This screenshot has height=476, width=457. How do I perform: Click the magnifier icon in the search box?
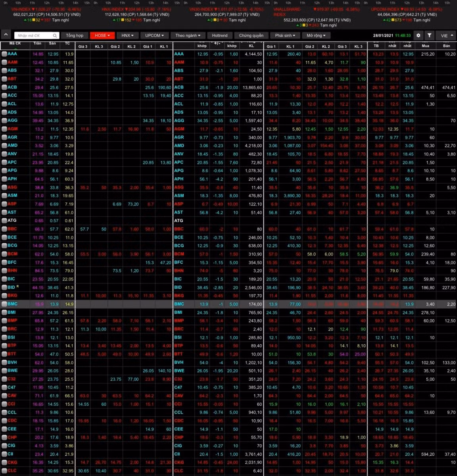[x=55, y=36]
